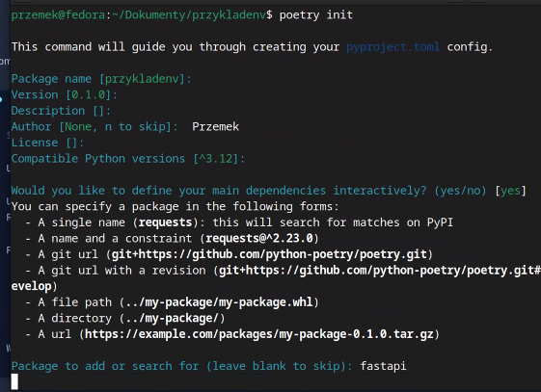Click the 'Version [0.1.0]:' line
This screenshot has height=392, width=541.
(x=65, y=94)
